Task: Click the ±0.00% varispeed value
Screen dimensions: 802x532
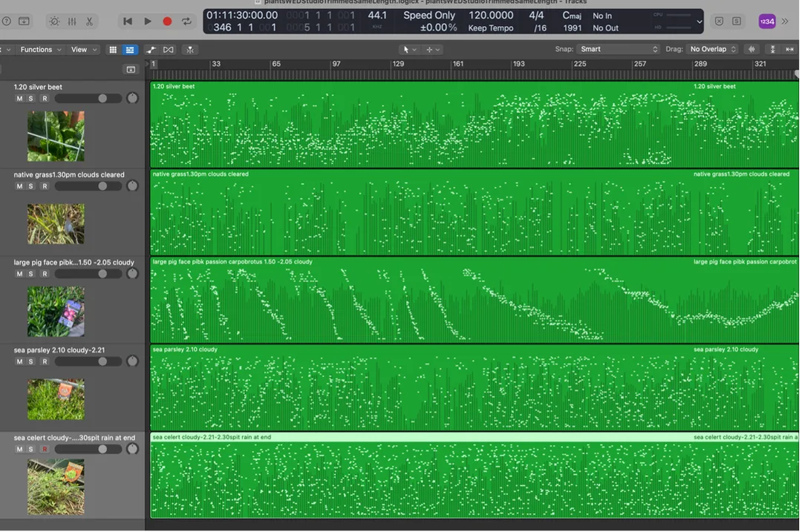Action: 438,27
